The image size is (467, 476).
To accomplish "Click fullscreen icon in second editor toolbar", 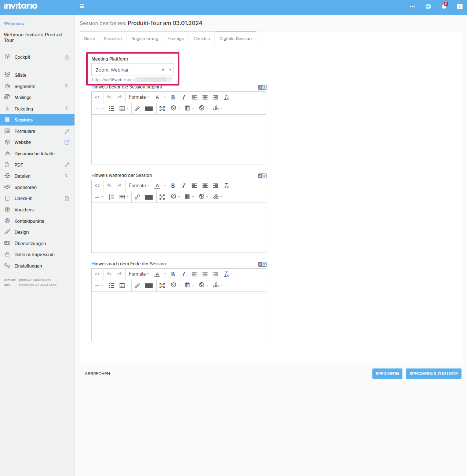I will 162,197.
